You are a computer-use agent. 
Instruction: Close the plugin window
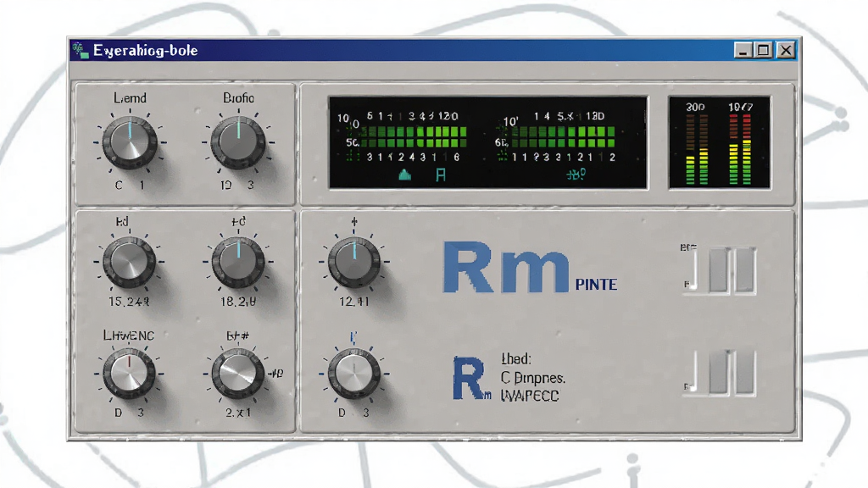(x=786, y=50)
